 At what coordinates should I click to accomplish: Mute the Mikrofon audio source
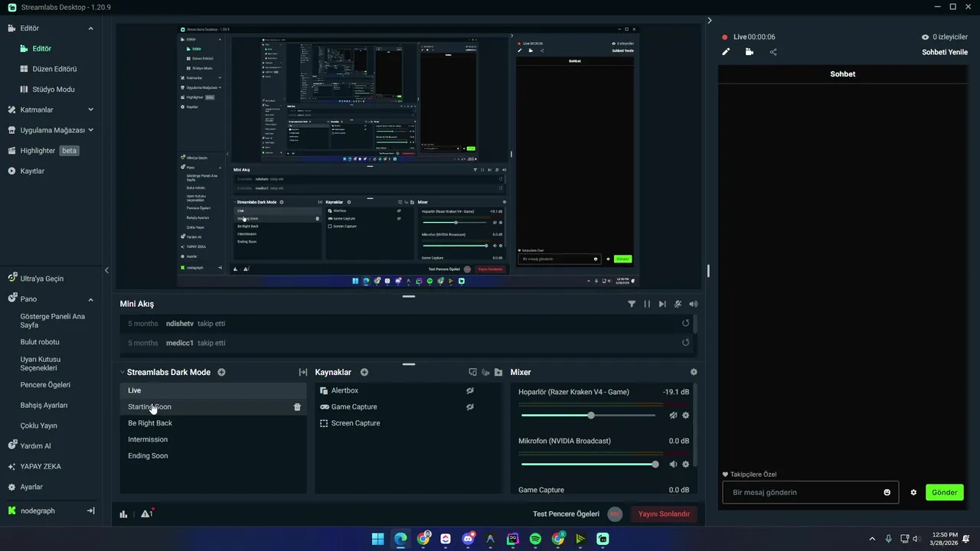673,465
